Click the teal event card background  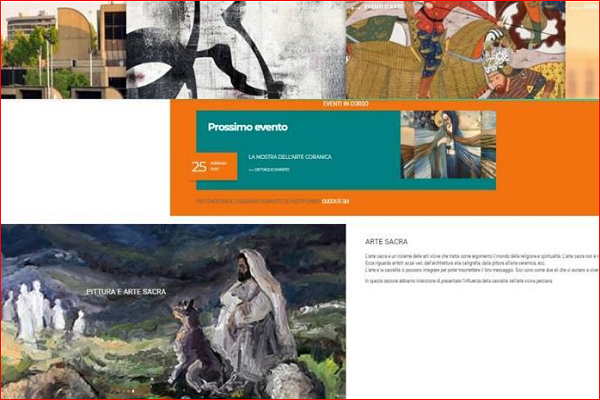click(298, 150)
